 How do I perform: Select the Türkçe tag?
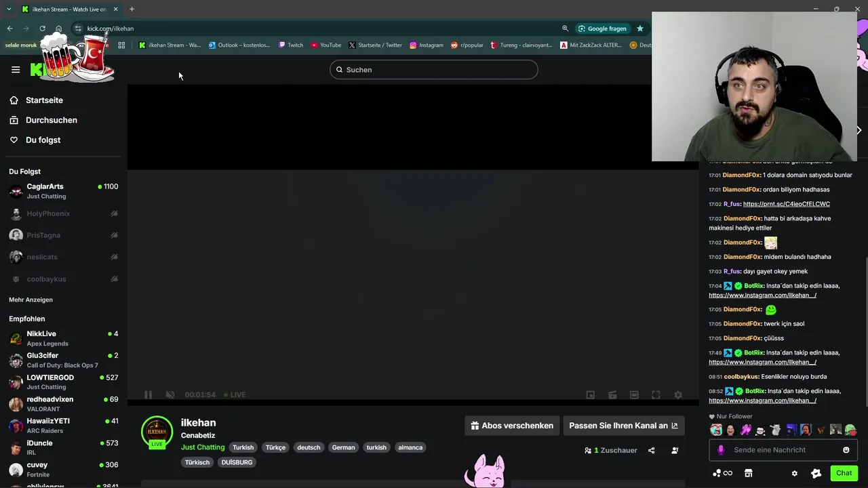[x=275, y=447]
